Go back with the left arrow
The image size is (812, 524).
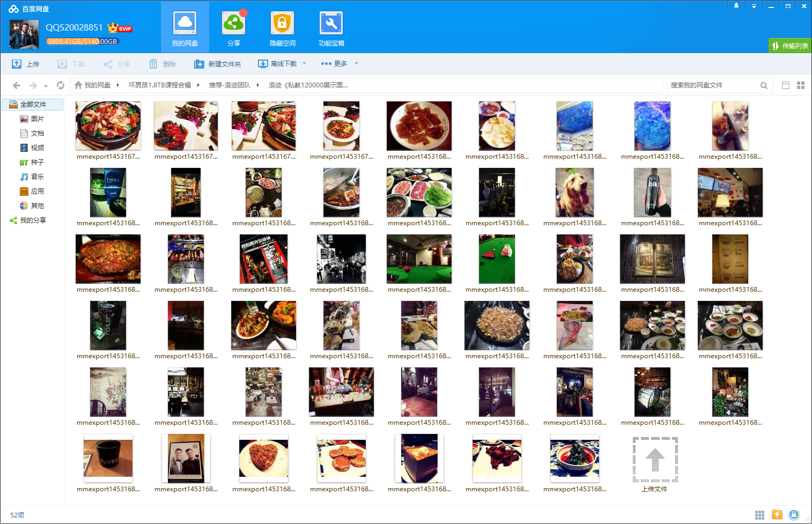tap(17, 85)
